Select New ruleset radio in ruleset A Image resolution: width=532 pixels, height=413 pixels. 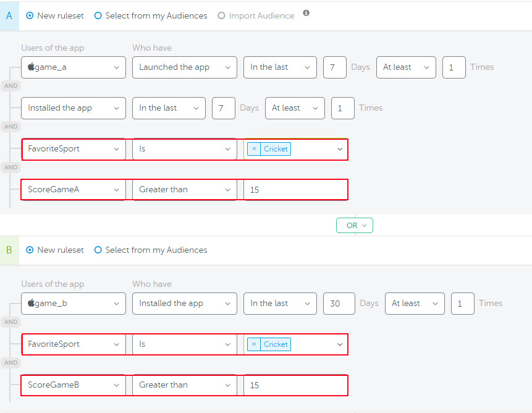tap(30, 15)
